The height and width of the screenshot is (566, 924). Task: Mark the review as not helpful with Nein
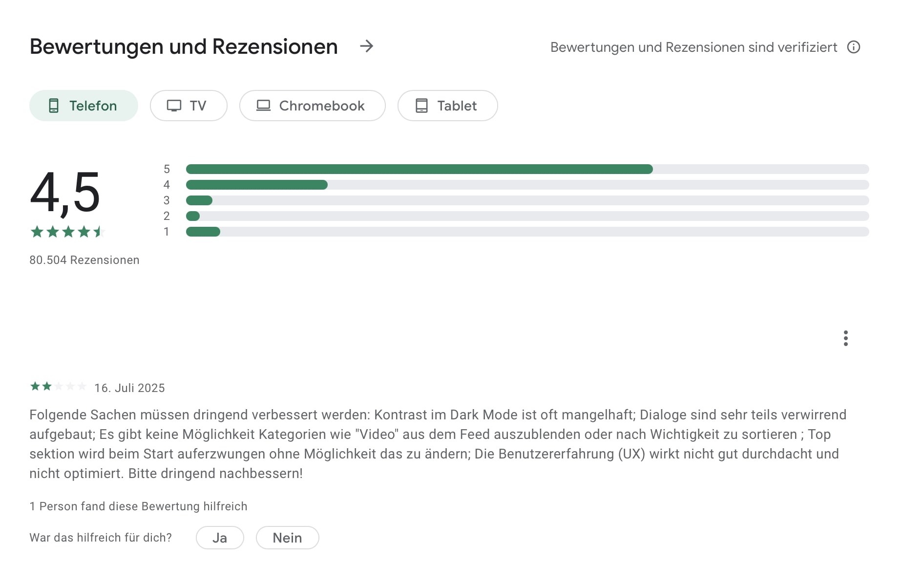point(287,538)
